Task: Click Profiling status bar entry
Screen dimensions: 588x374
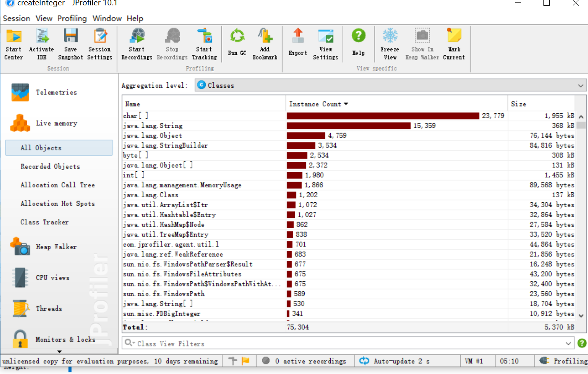Action: coord(564,361)
